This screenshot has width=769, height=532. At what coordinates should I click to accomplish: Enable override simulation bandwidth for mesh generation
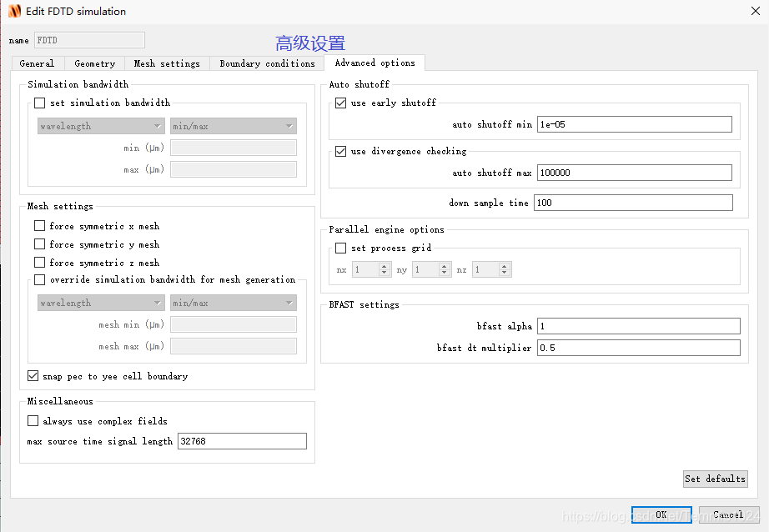tap(40, 279)
